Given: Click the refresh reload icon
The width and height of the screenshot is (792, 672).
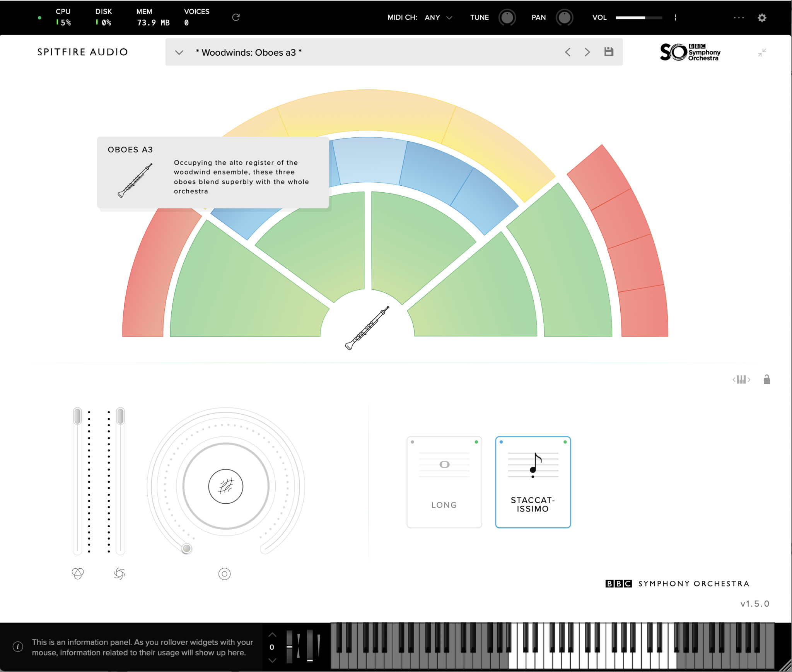Looking at the screenshot, I should click(236, 17).
